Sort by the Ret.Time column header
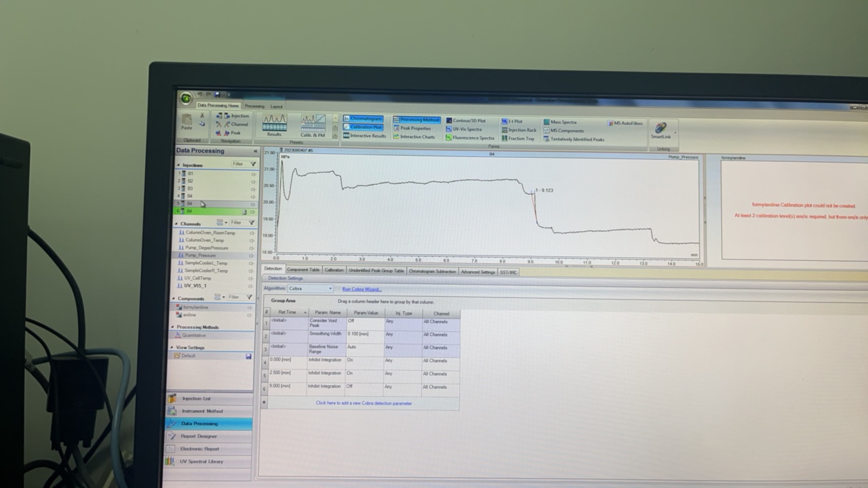The width and height of the screenshot is (868, 488). pyautogui.click(x=288, y=312)
